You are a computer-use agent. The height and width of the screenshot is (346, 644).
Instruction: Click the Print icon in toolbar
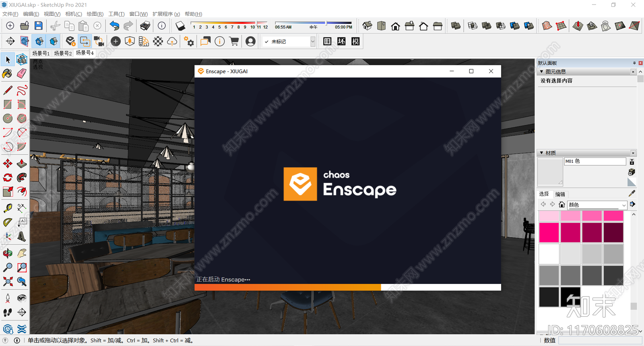tap(145, 26)
